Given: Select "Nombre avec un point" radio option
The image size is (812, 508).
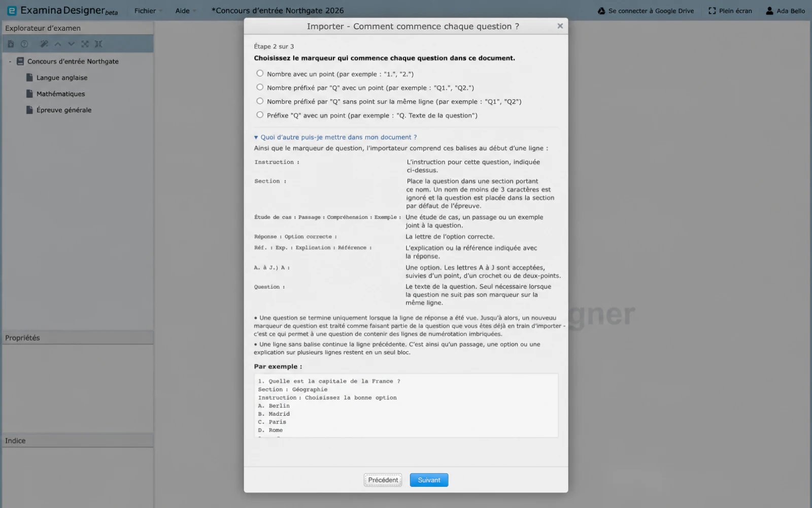Looking at the screenshot, I should 260,73.
